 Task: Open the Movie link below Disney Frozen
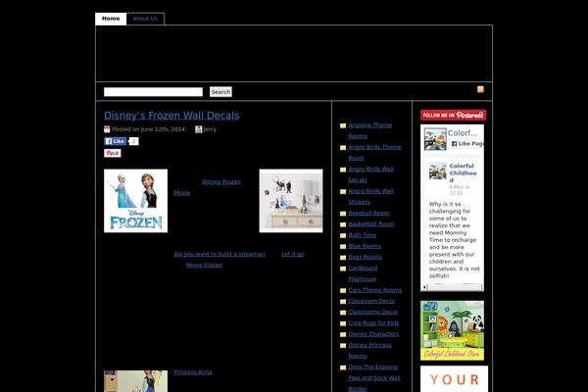181,193
